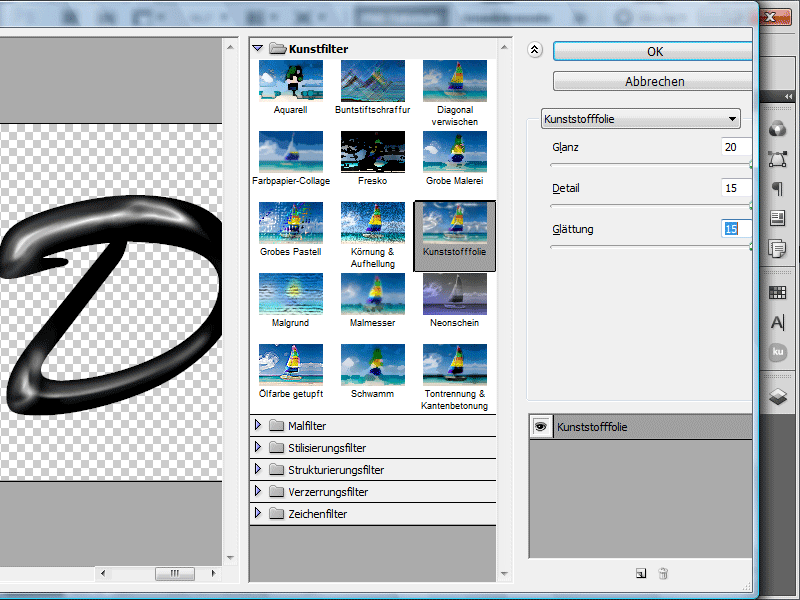
Task: Click the new effect layer icon
Action: click(x=641, y=573)
